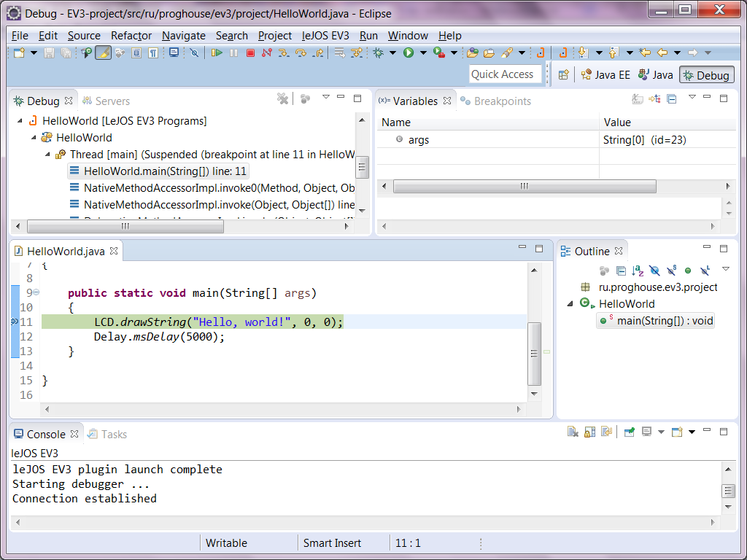The width and height of the screenshot is (747, 560).
Task: Click Remove All Terminated Launches icon
Action: click(x=282, y=98)
